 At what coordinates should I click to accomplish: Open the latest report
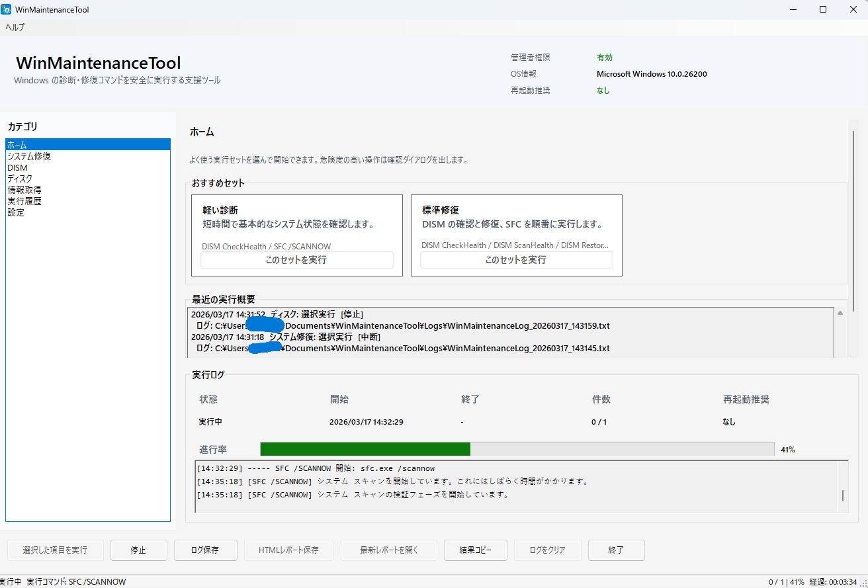(388, 550)
